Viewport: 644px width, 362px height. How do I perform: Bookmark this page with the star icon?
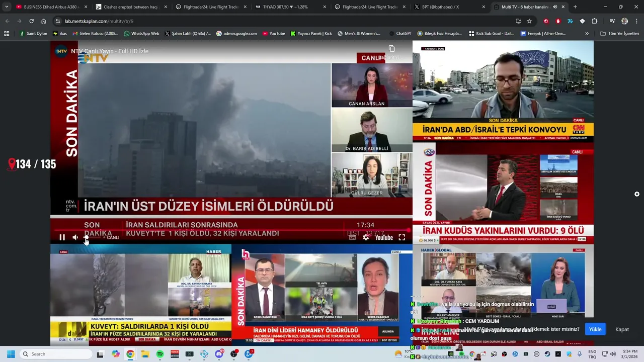click(x=529, y=21)
